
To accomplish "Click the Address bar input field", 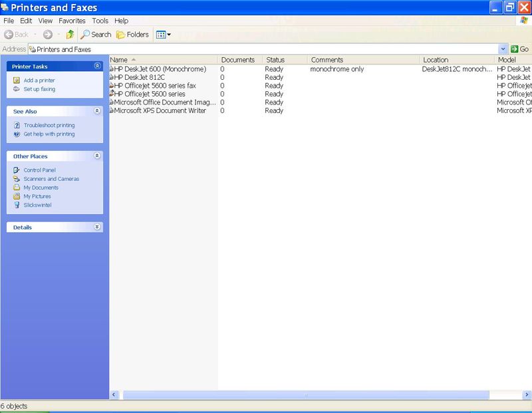I will click(x=263, y=49).
